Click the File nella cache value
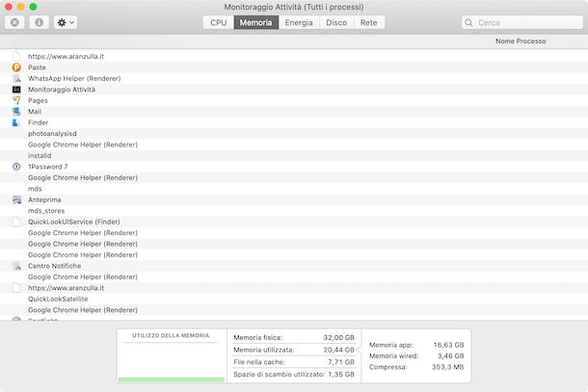 click(341, 362)
